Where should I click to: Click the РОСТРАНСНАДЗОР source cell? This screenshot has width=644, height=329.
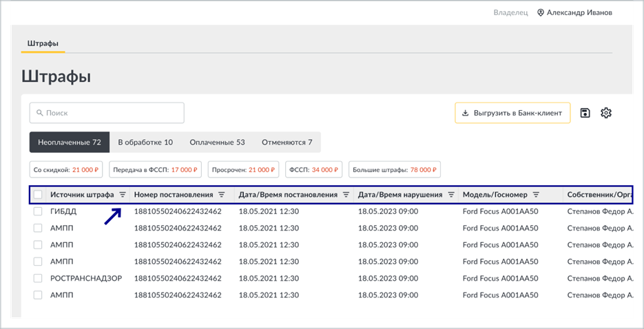pos(86,279)
